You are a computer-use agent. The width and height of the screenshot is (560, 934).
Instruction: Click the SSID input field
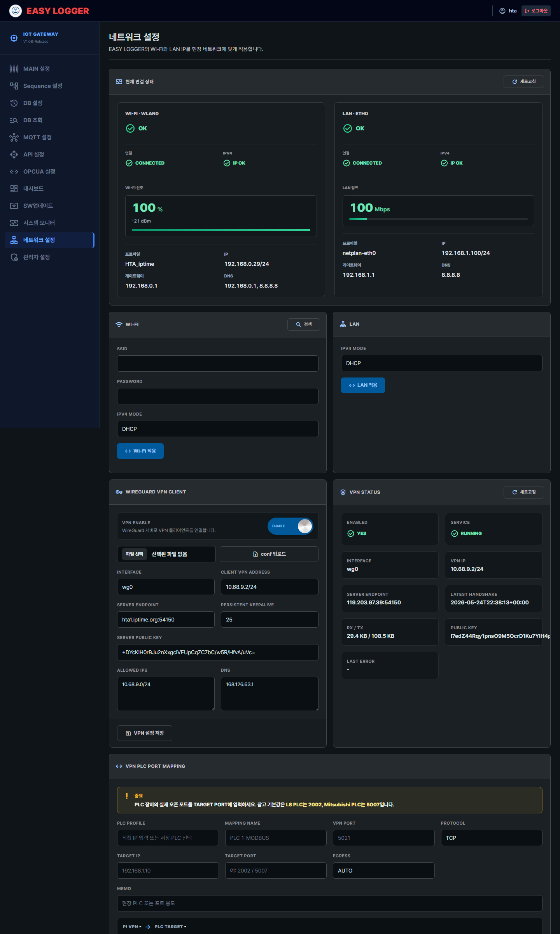(218, 363)
